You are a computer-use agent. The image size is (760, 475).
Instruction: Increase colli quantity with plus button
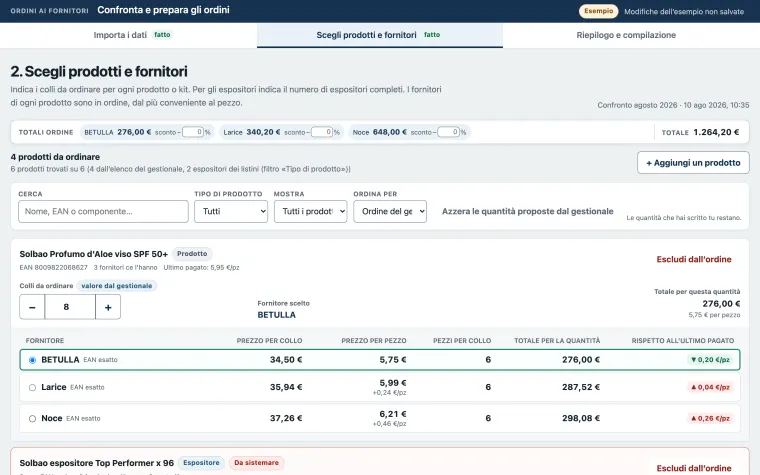click(108, 307)
